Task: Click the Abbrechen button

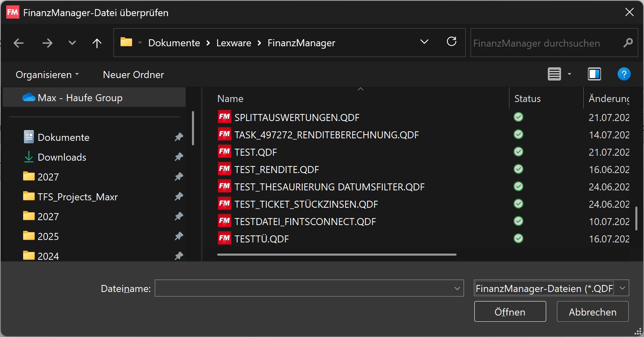Action: click(x=593, y=312)
